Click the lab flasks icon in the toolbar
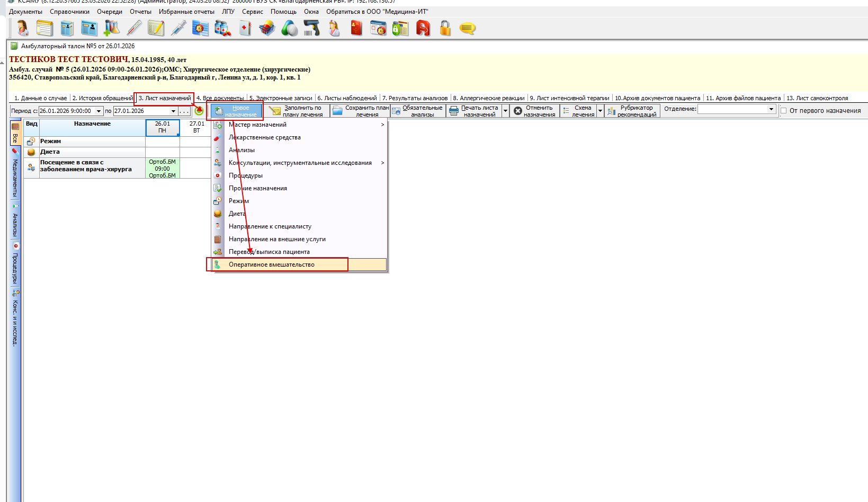 click(x=112, y=28)
